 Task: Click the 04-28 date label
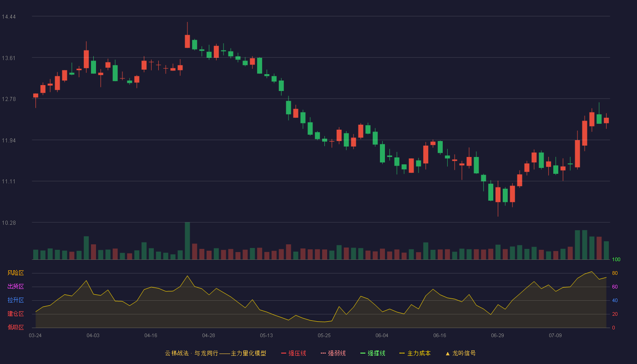coord(208,335)
